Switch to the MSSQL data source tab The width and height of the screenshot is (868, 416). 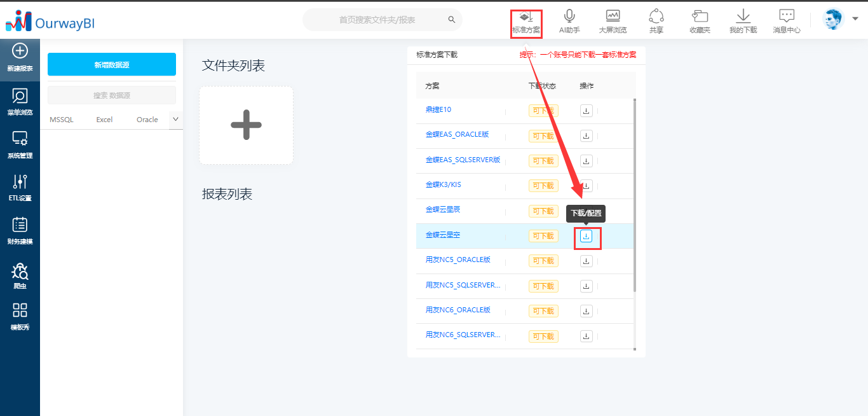pyautogui.click(x=62, y=120)
